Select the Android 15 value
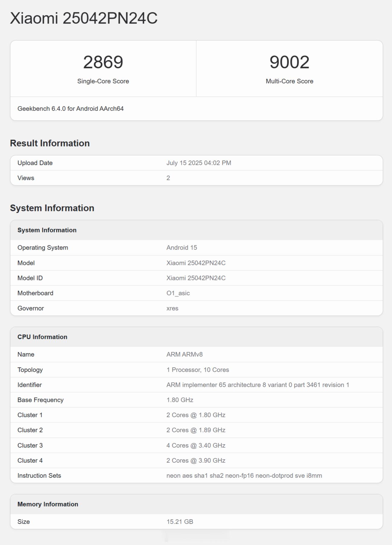 click(182, 247)
